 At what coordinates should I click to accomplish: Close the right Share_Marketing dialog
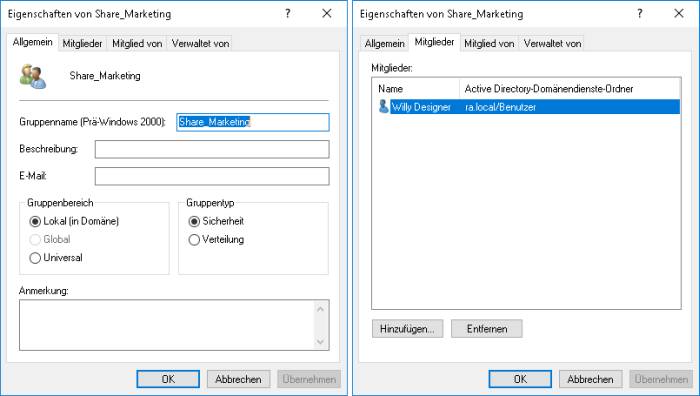(x=679, y=13)
